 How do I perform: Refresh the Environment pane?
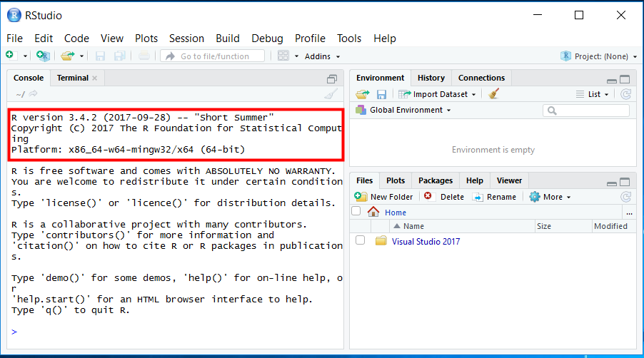(x=626, y=94)
